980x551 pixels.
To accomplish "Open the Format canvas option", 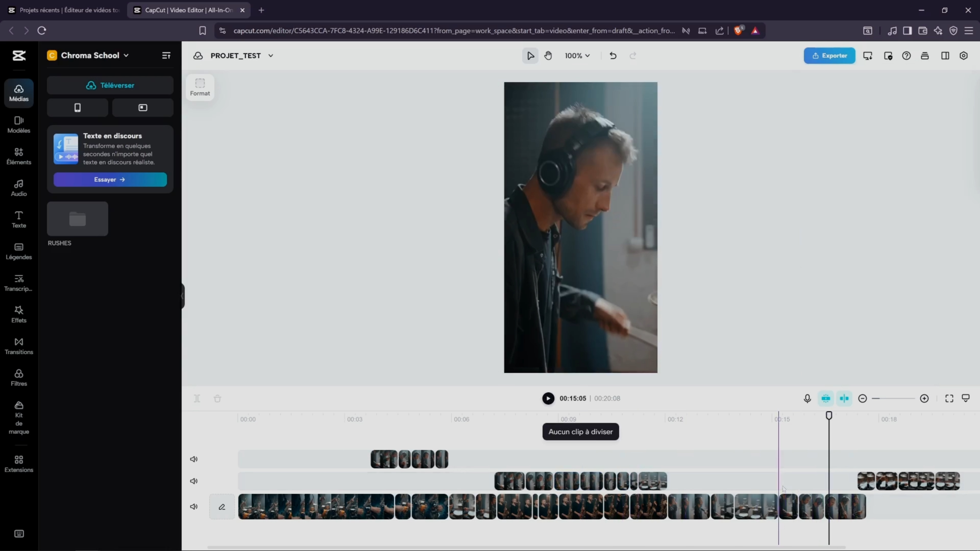I will (x=200, y=87).
